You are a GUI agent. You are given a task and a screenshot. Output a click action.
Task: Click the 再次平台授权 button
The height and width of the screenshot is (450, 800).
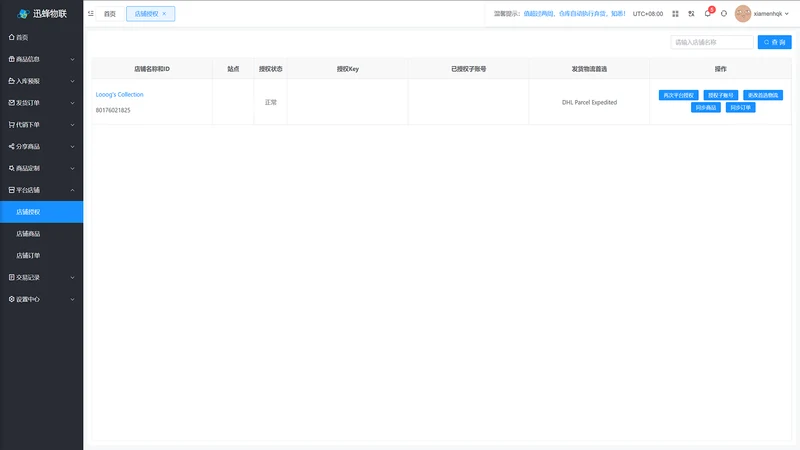click(x=678, y=95)
